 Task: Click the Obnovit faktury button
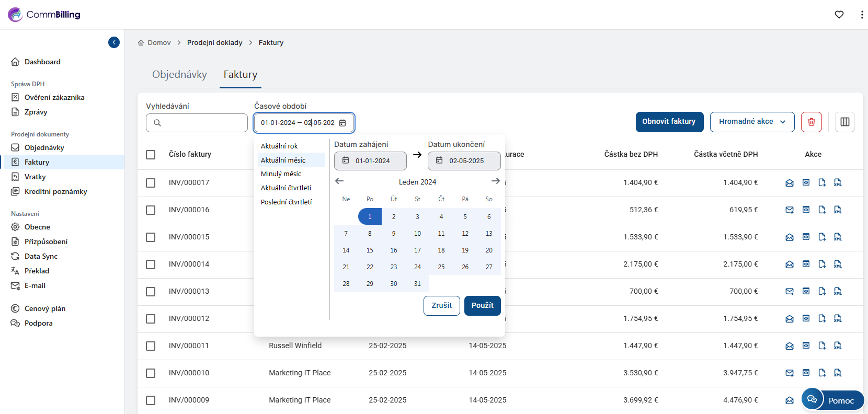point(669,122)
